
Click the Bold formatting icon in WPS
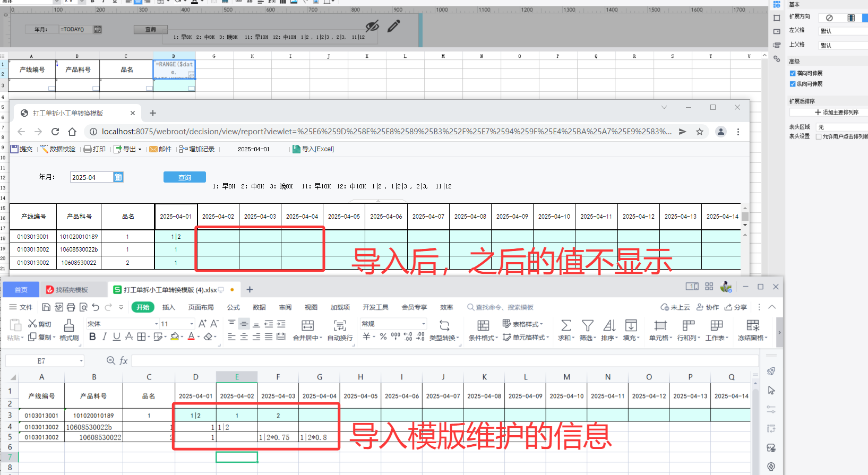92,336
